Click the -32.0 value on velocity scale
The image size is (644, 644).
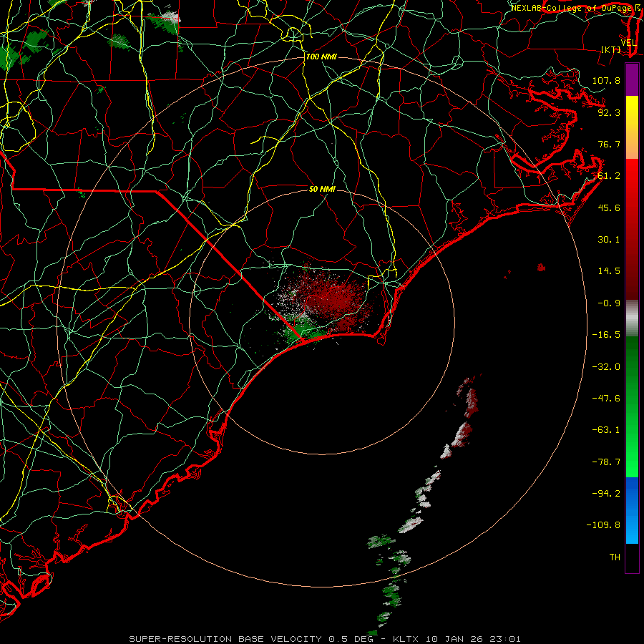(x=606, y=367)
